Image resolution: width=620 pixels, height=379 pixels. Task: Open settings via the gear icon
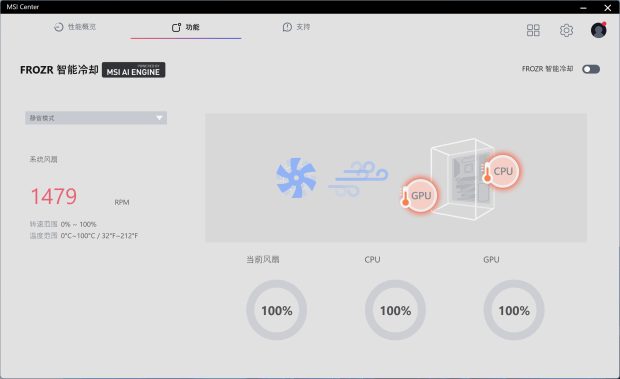pos(566,30)
